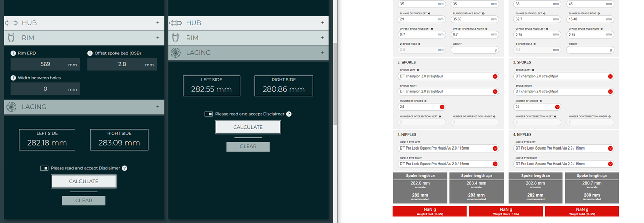Click the Offset spoke bed field showing 2.8
The height and width of the screenshot is (223, 644).
(x=122, y=64)
